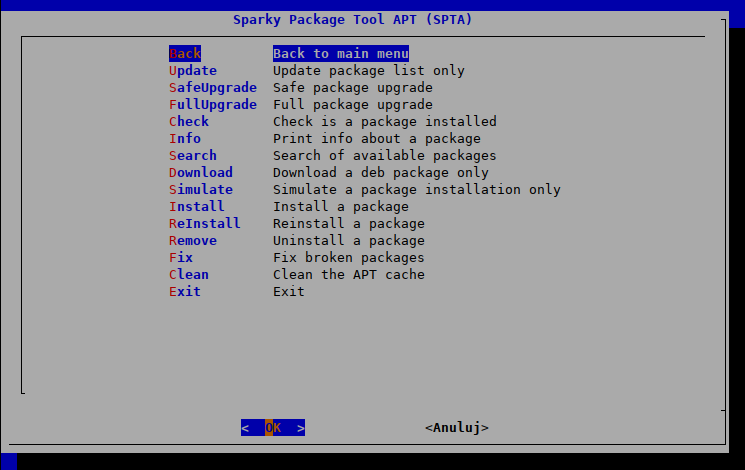Select the Check menu entry

point(189,122)
